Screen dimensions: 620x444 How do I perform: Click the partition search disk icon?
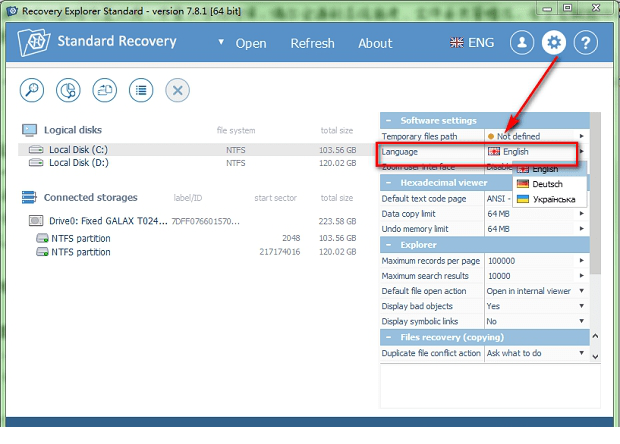[x=68, y=90]
